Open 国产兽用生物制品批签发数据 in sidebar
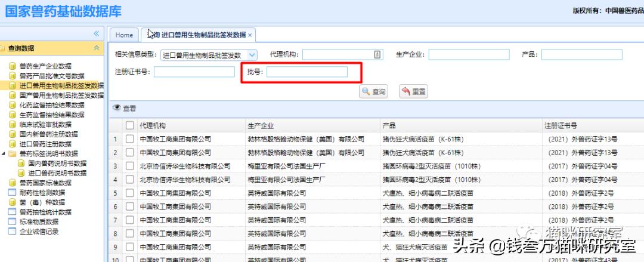This screenshot has height=262, width=644. 61,95
